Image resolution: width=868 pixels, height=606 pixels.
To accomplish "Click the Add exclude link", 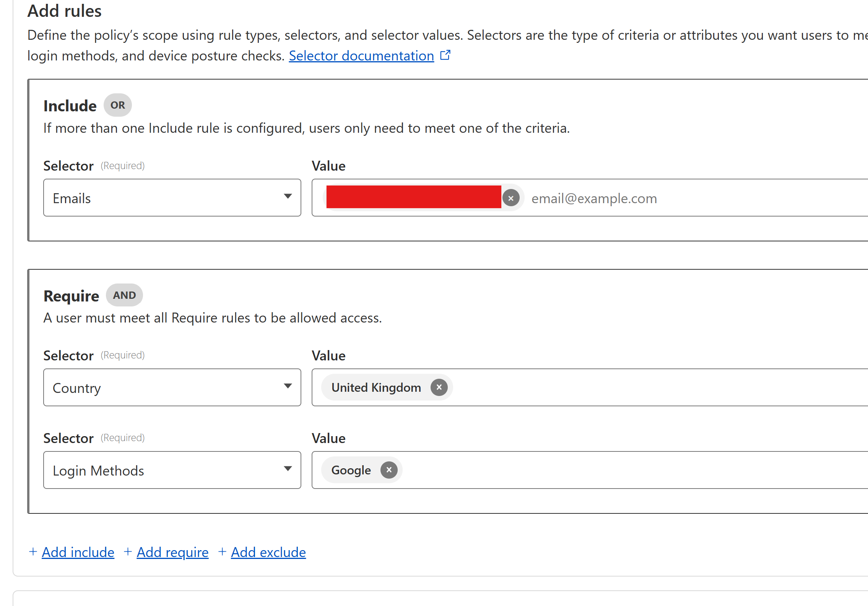I will click(x=268, y=552).
